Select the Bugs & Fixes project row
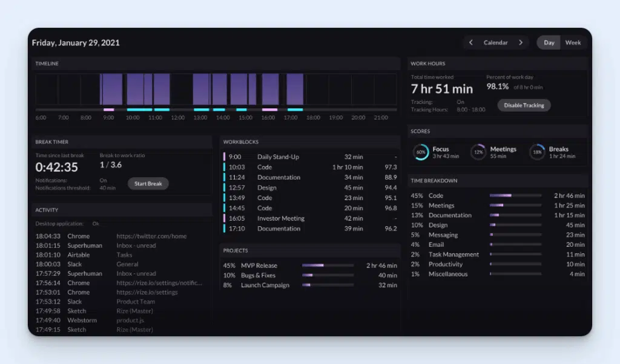The height and width of the screenshot is (364, 620). (x=257, y=276)
